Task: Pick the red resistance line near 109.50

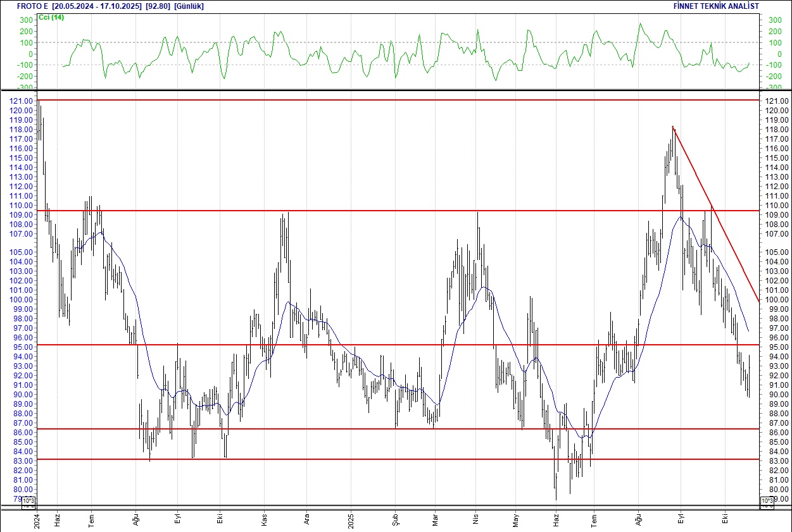Action: pyautogui.click(x=380, y=211)
